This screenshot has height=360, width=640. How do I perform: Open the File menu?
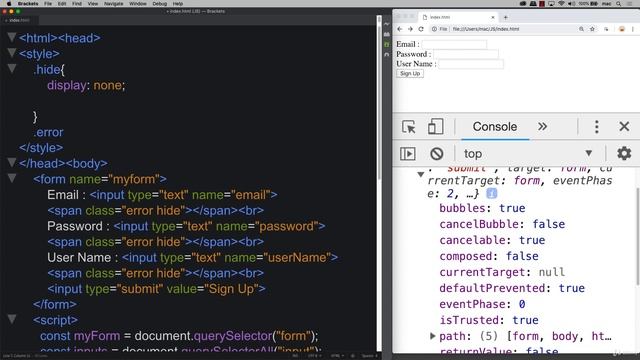[48, 4]
